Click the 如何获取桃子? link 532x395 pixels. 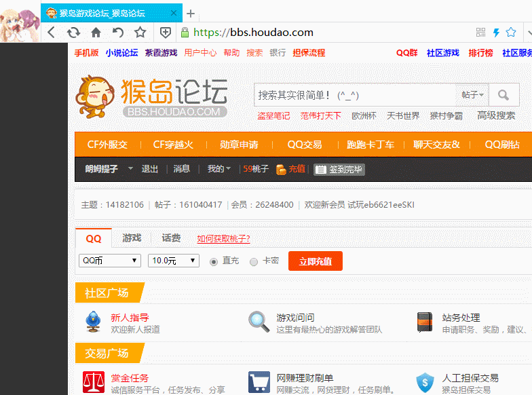(x=224, y=239)
